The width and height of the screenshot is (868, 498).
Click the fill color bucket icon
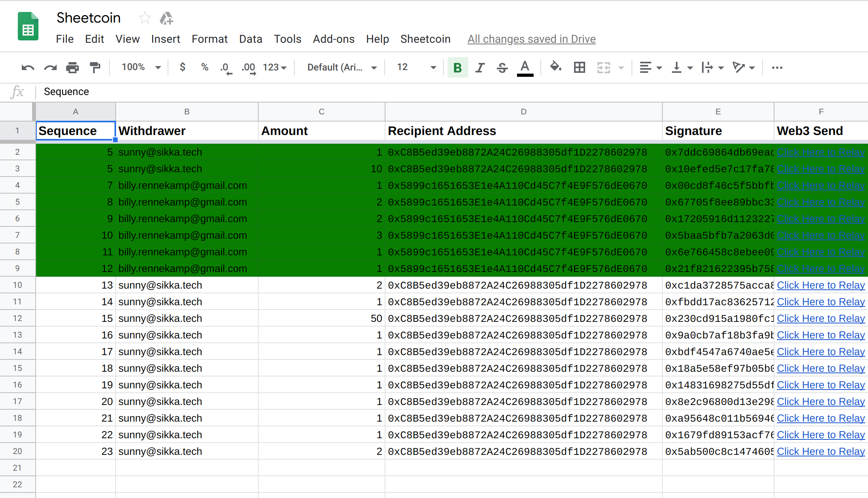point(555,67)
